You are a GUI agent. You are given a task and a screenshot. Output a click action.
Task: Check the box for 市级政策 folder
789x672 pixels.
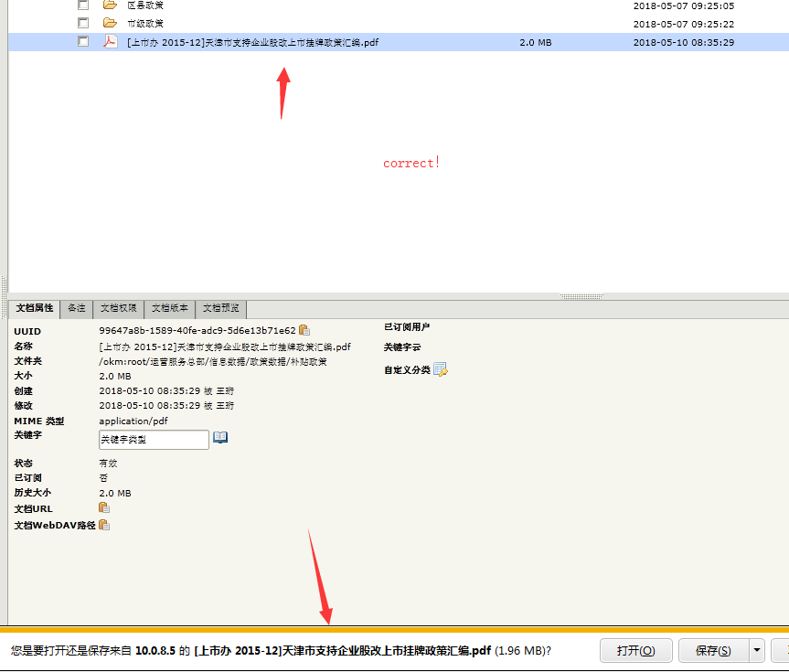click(83, 23)
